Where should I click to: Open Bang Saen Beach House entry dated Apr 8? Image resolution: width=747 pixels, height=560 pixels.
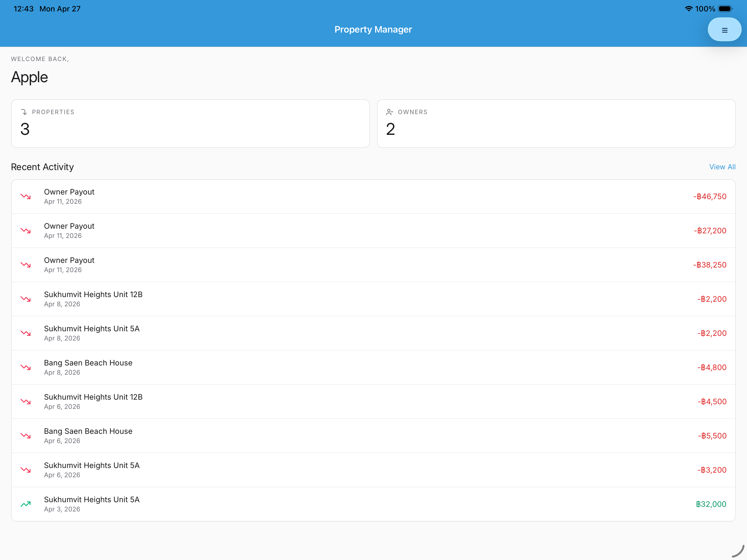pos(373,367)
